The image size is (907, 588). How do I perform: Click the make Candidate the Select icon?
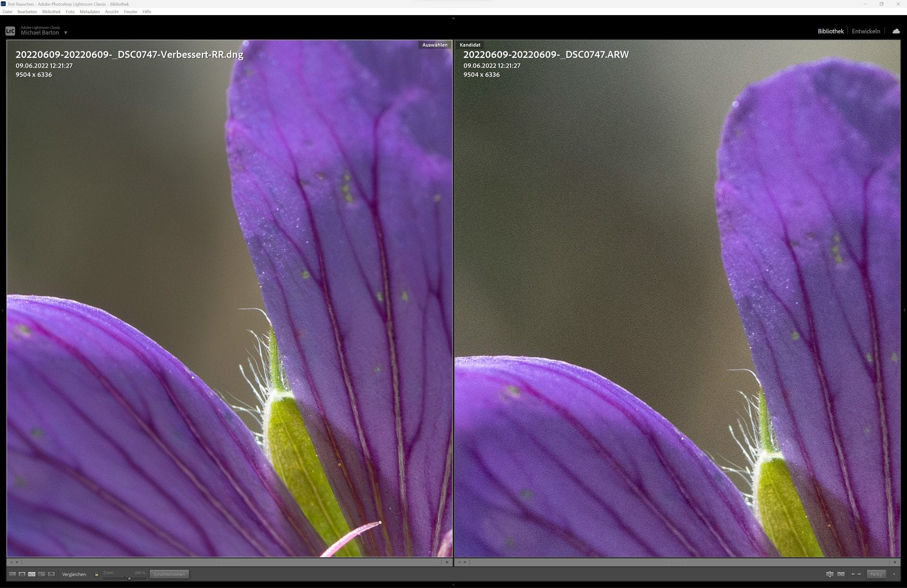(x=842, y=574)
